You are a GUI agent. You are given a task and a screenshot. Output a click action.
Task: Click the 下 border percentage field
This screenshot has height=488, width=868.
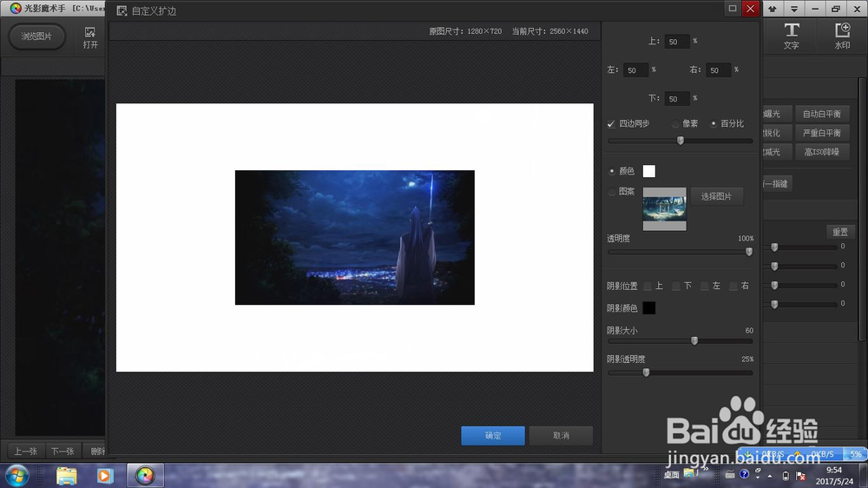(676, 99)
